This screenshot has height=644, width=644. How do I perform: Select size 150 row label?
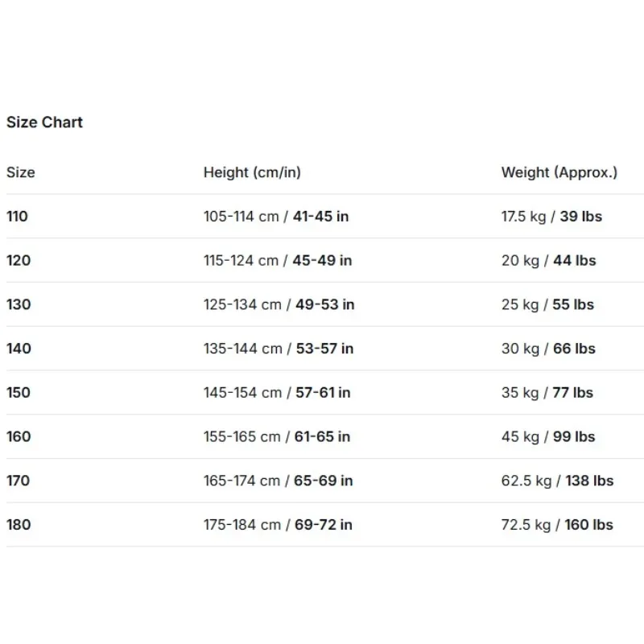[19, 392]
